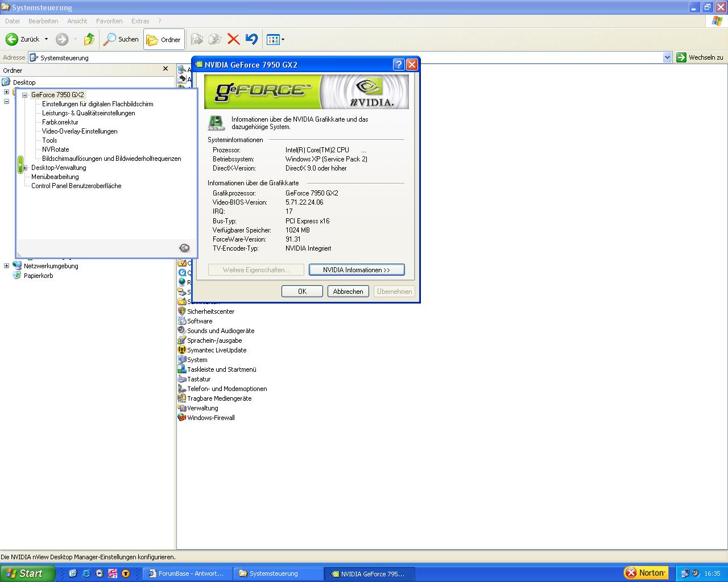This screenshot has width=728, height=582.
Task: Open the Symantec LiveUpdate icon
Action: click(182, 350)
